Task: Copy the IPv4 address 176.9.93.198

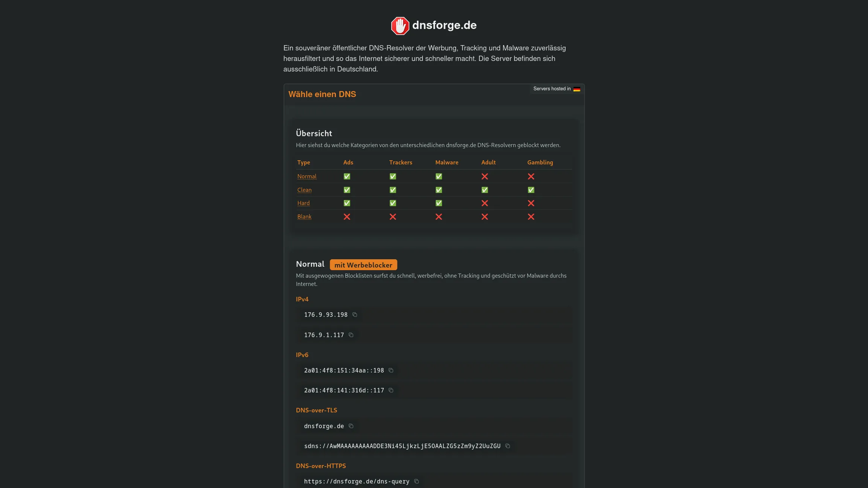Action: pos(354,315)
